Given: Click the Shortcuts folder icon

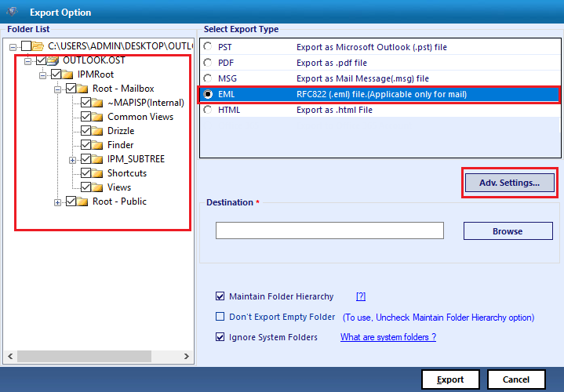Looking at the screenshot, I should tap(98, 173).
